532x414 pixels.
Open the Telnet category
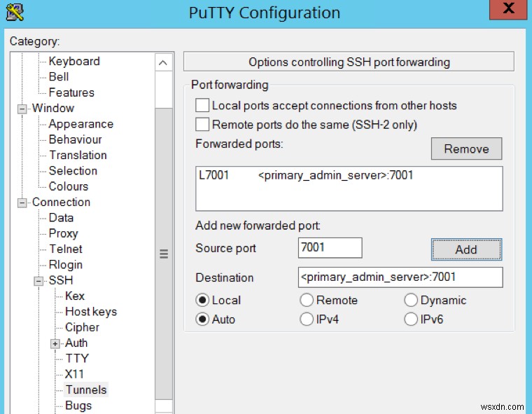[x=66, y=249]
